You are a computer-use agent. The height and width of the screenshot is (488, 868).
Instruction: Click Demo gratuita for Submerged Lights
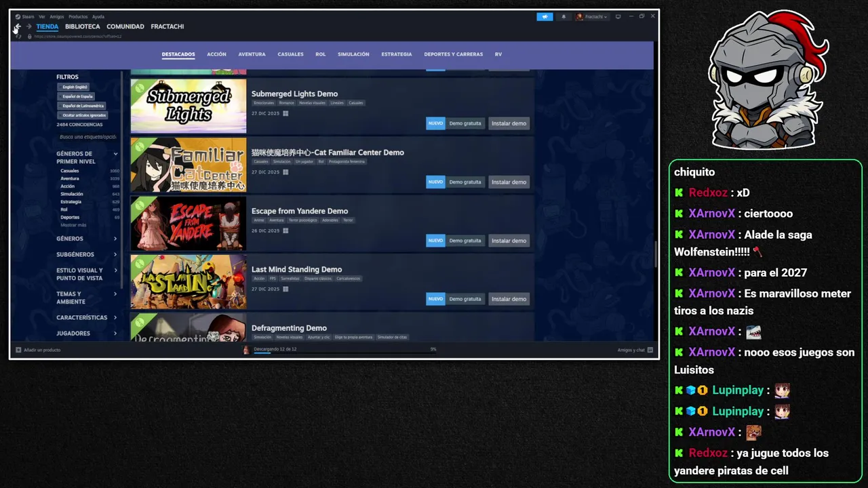[465, 123]
